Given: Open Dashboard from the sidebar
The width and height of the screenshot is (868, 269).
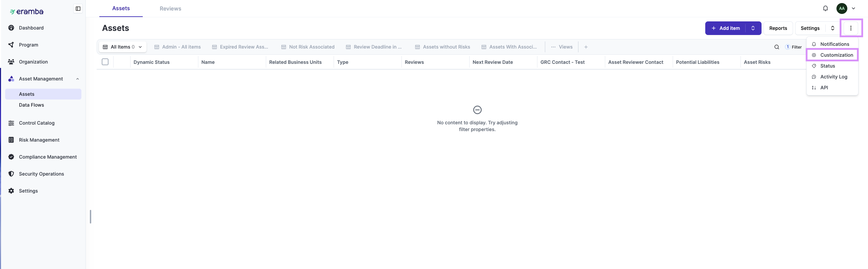Looking at the screenshot, I should click(x=31, y=28).
